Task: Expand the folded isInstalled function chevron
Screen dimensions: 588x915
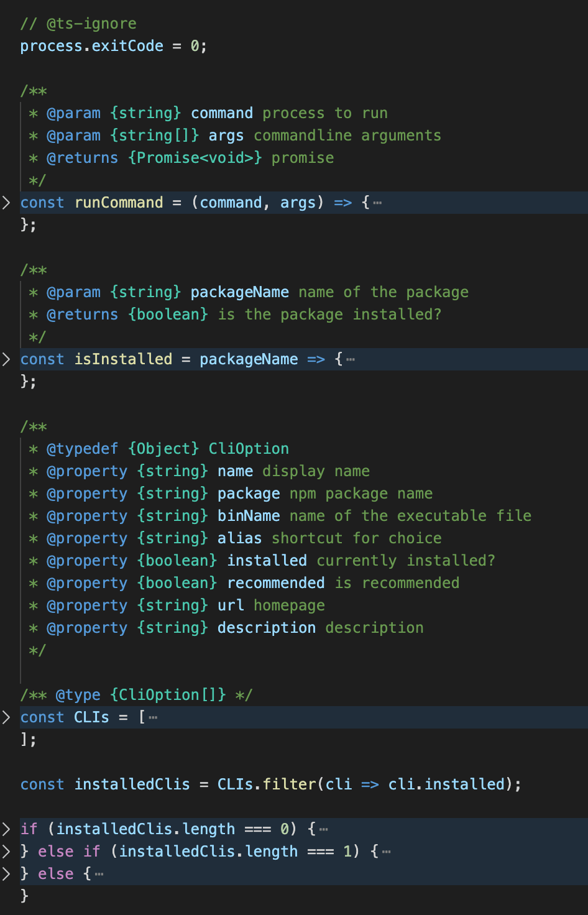Action: click(x=6, y=359)
